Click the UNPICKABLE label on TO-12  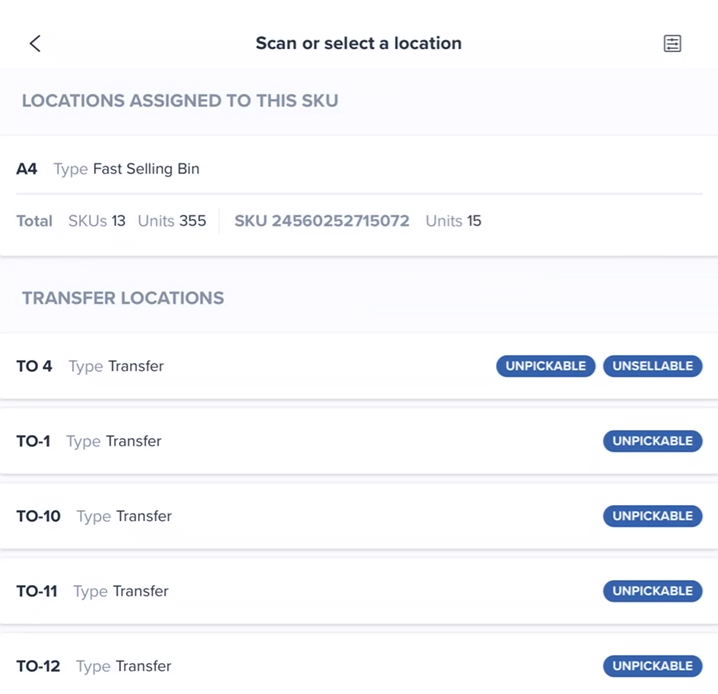coord(653,666)
